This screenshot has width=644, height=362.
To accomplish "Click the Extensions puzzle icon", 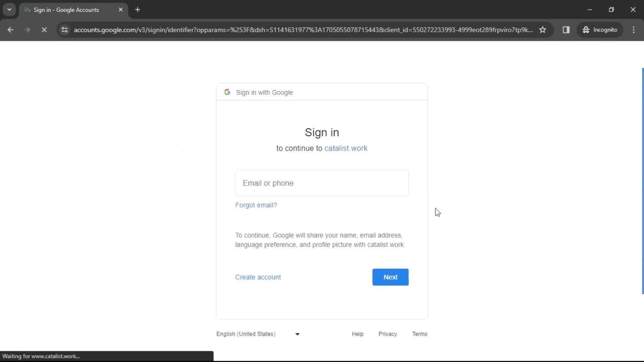I will click(566, 29).
